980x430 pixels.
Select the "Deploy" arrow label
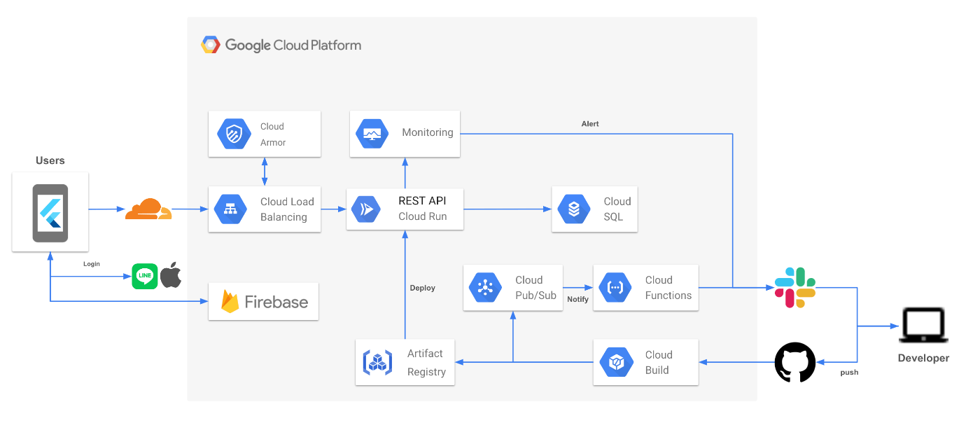click(x=423, y=288)
